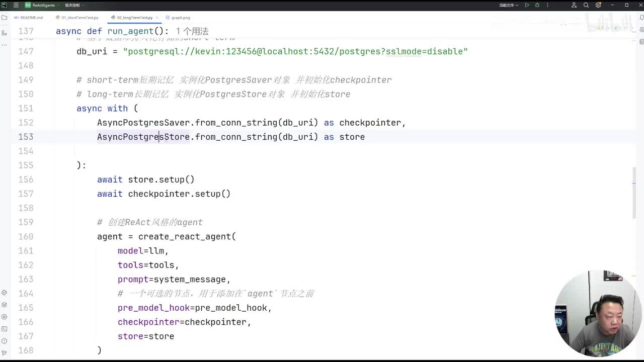Click the editor vertical scrollbar thumb
Image resolution: width=644 pixels, height=362 pixels.
pyautogui.click(x=634, y=193)
